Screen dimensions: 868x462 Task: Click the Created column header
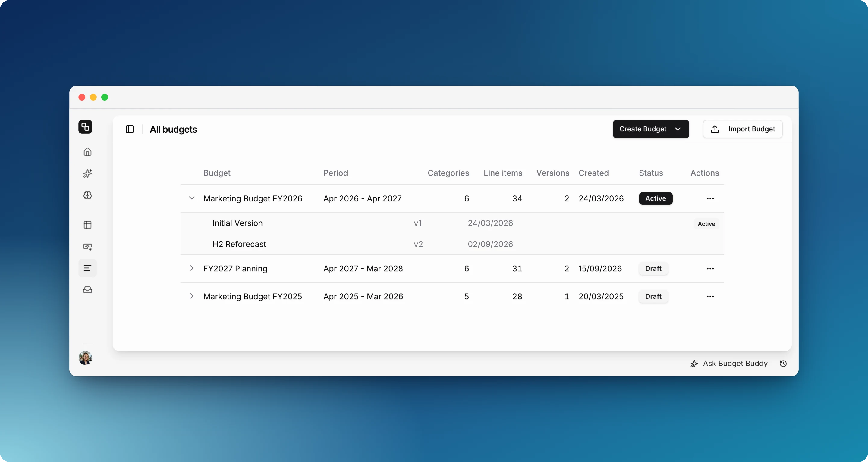click(x=593, y=173)
